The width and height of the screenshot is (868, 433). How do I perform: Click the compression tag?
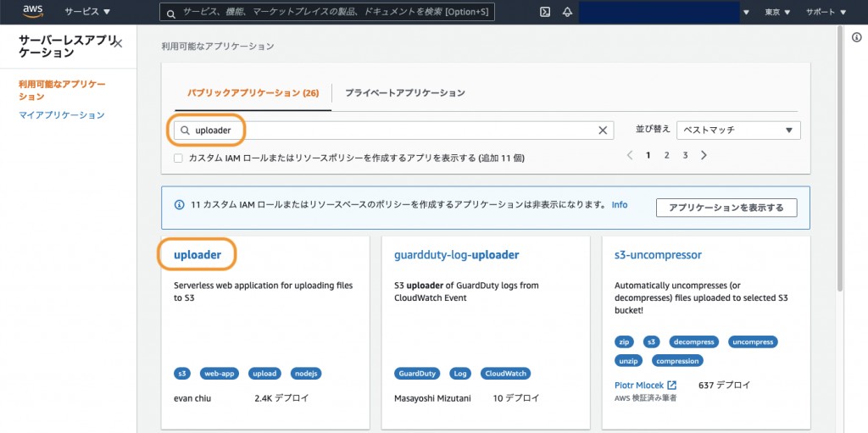click(x=677, y=361)
